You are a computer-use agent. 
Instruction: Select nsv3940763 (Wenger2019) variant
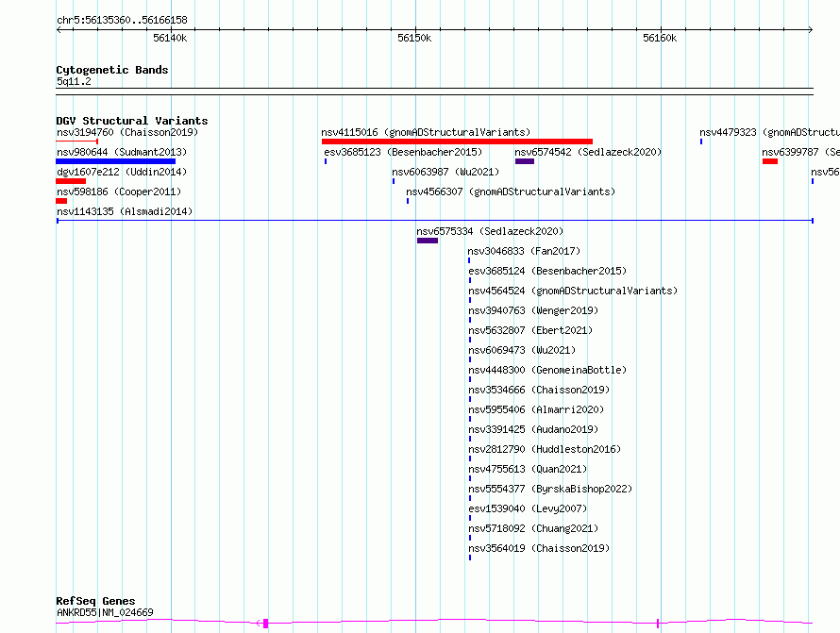[x=533, y=310]
